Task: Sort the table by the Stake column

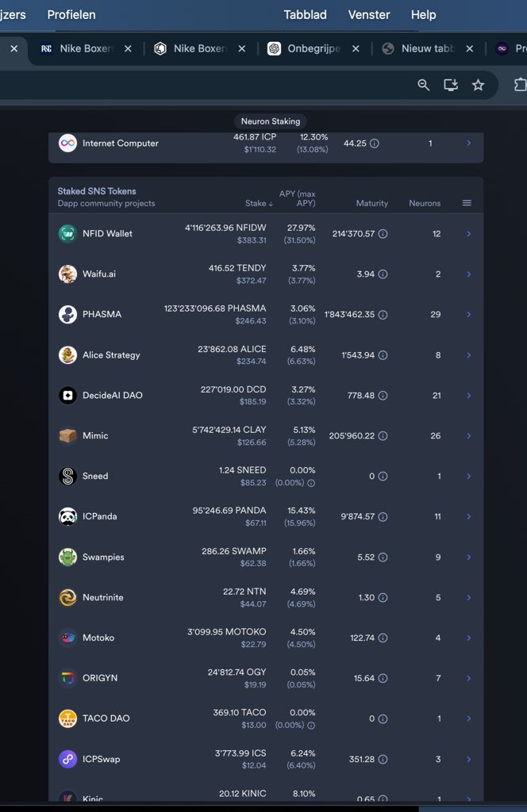Action: [259, 204]
